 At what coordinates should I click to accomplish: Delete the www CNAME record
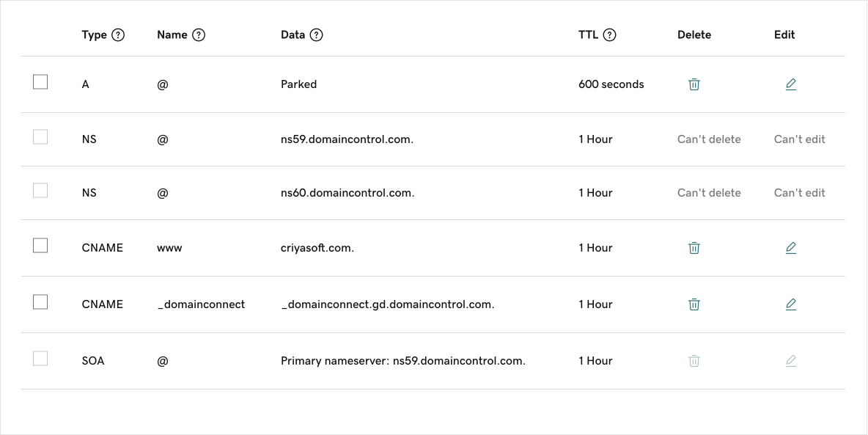[694, 248]
